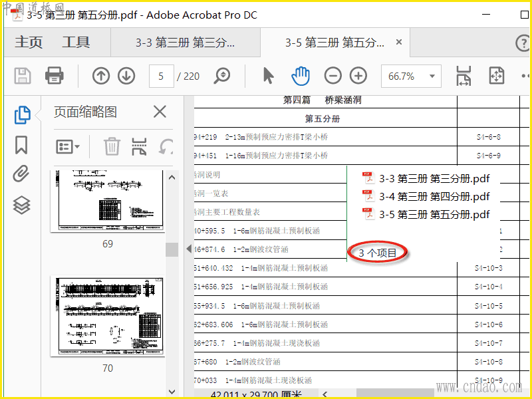This screenshot has width=532, height=399.
Task: Click the thumbnail scrollbar up arrow
Action: tap(172, 178)
